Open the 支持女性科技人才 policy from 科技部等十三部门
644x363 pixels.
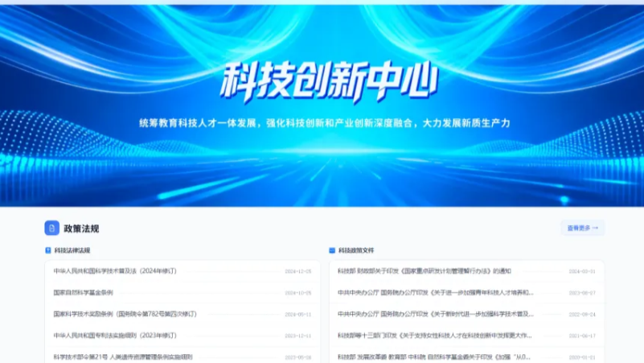click(x=435, y=335)
